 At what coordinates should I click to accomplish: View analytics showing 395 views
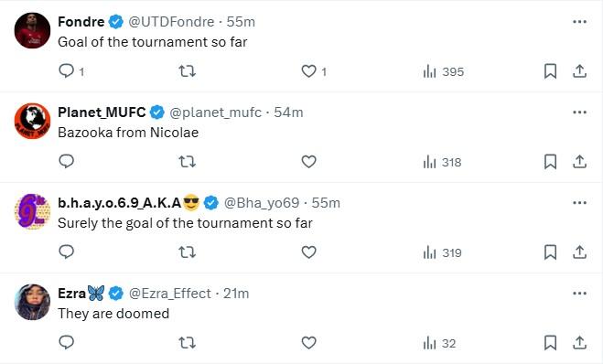coord(444,71)
